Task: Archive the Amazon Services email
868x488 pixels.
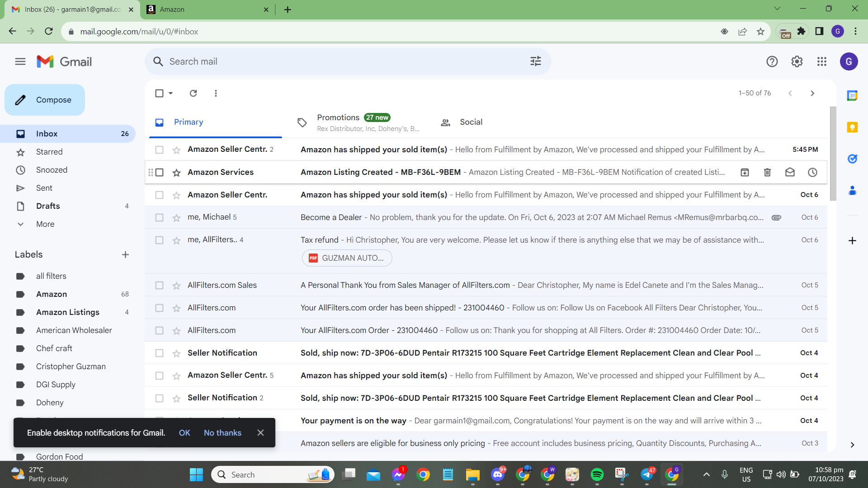Action: pos(745,172)
